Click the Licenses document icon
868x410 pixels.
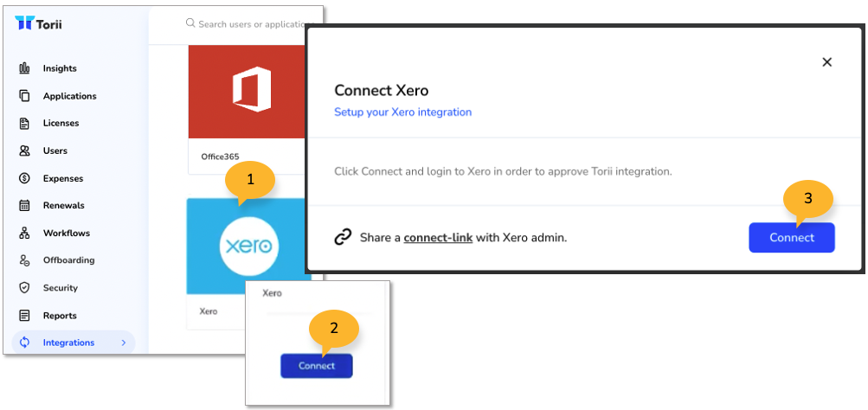point(24,123)
